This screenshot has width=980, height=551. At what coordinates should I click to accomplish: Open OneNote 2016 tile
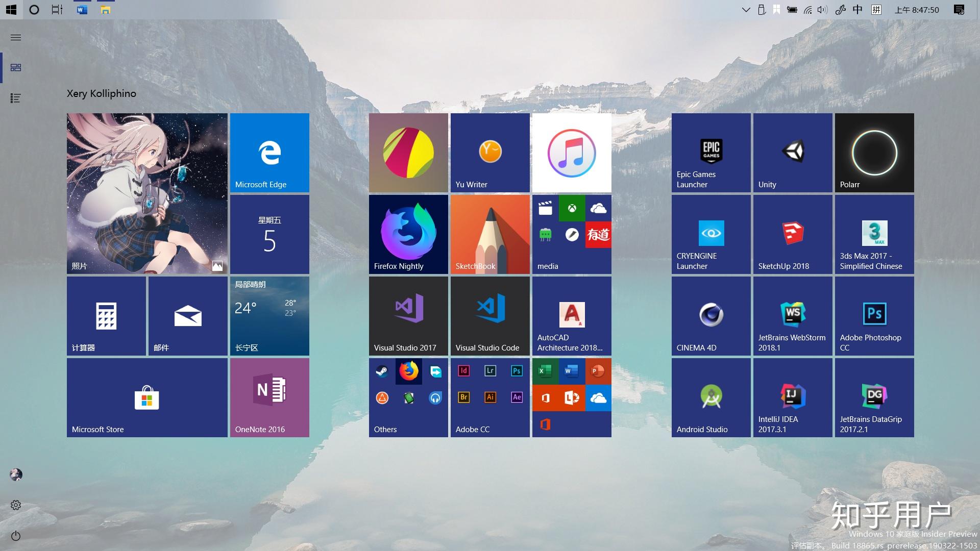point(269,397)
